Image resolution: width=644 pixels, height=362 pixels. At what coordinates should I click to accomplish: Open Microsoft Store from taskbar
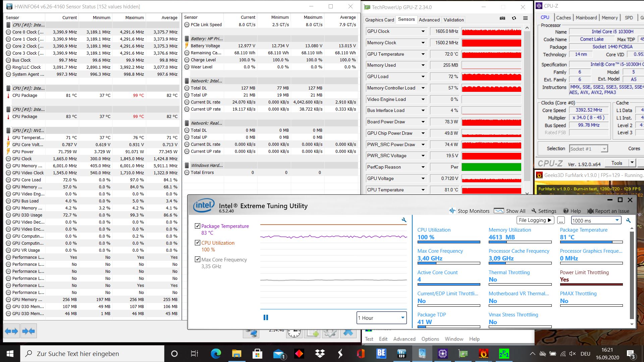point(257,354)
